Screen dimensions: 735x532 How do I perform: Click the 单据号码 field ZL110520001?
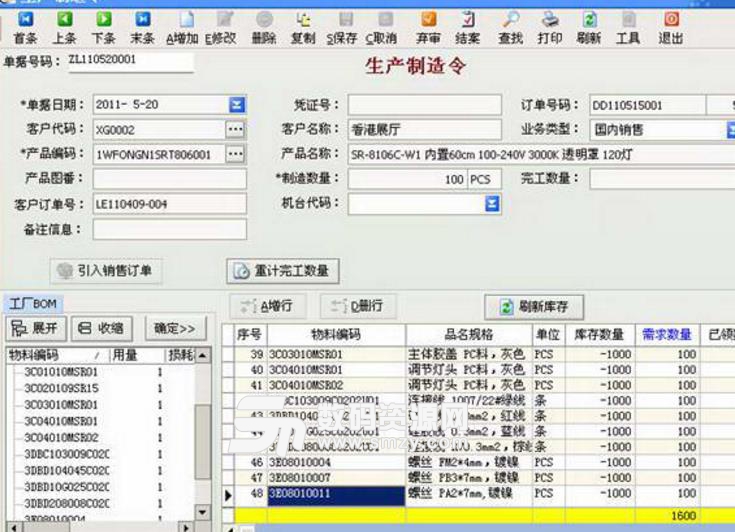tap(131, 61)
